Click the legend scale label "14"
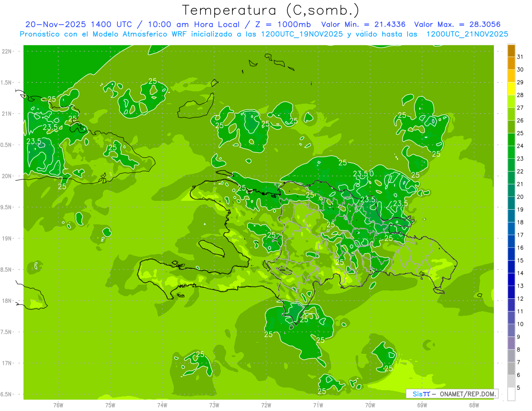This screenshot has width=532, height=411. point(520,273)
